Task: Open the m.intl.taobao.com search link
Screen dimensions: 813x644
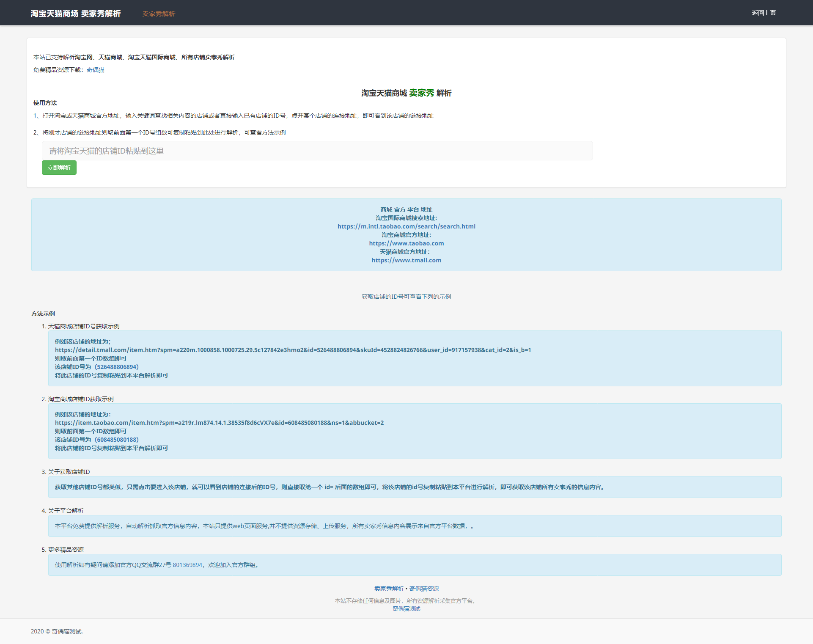Action: point(406,226)
